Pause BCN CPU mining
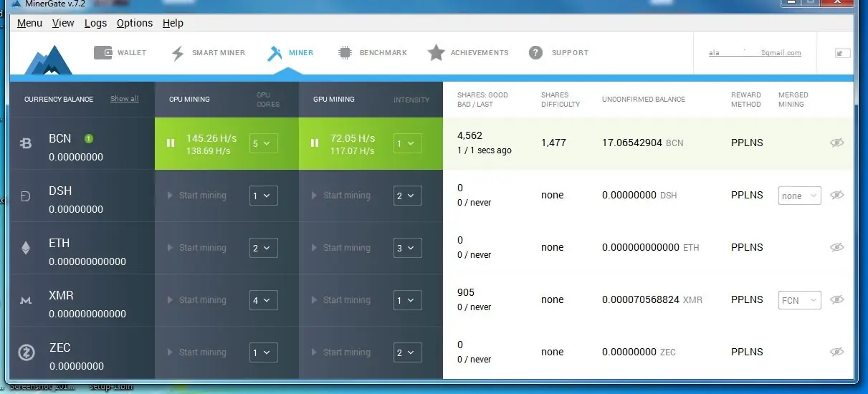This screenshot has width=868, height=394. tap(171, 143)
